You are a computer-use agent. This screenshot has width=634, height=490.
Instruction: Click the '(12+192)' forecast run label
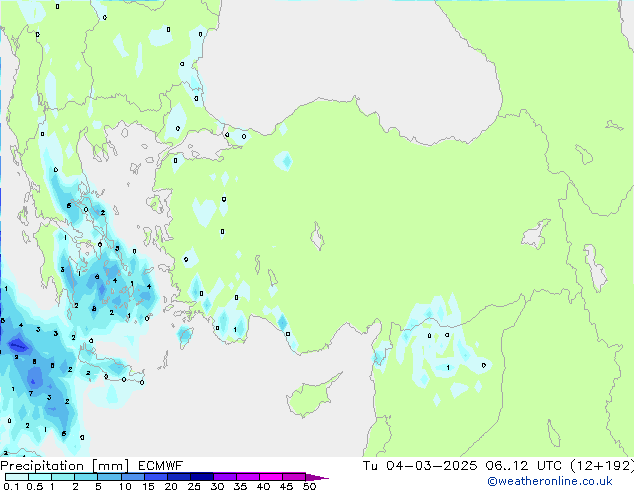click(x=602, y=466)
